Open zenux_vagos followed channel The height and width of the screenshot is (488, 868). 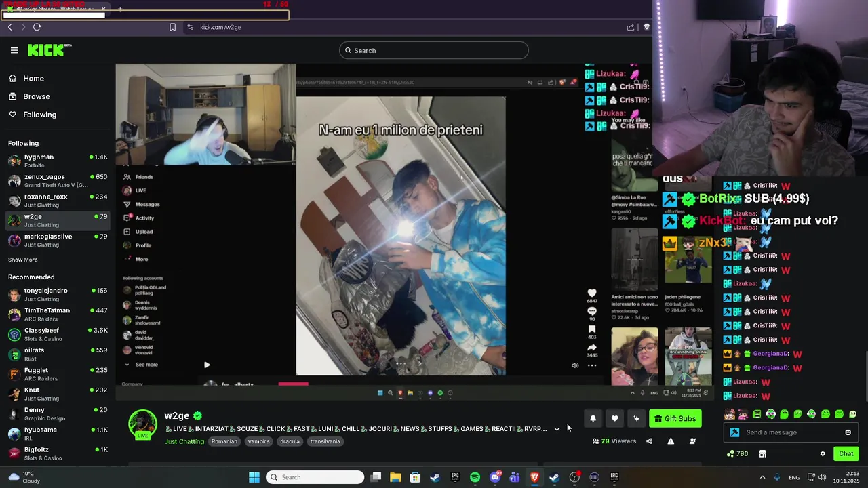tap(58, 180)
